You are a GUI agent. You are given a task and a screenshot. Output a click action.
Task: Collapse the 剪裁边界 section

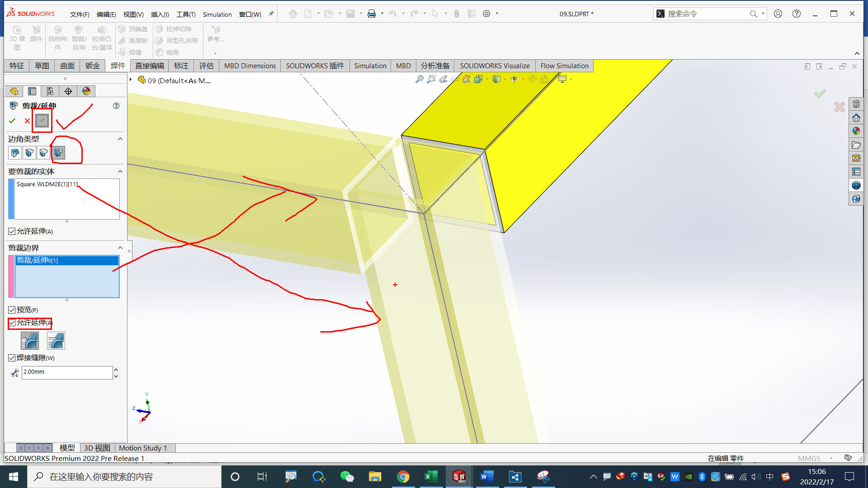tap(120, 248)
